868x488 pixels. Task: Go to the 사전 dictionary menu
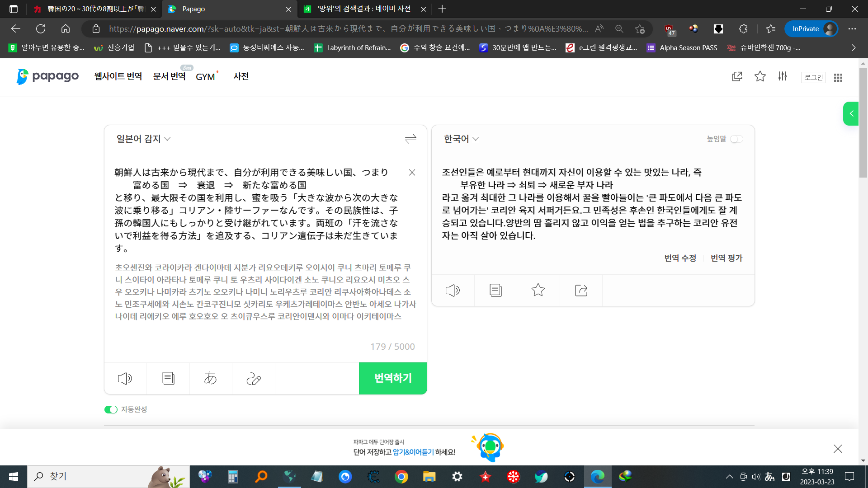[241, 76]
